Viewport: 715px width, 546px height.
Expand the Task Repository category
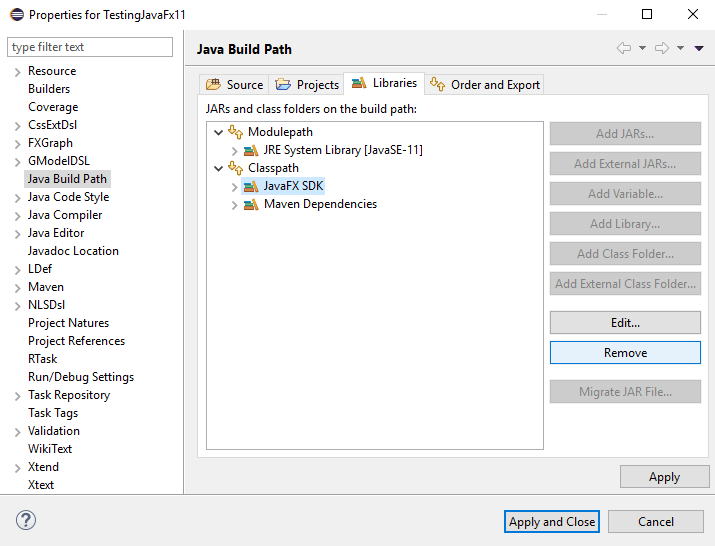pyautogui.click(x=17, y=396)
